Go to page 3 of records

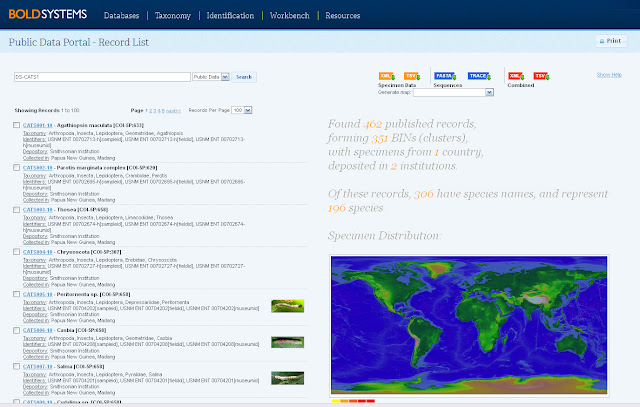pos(155,111)
